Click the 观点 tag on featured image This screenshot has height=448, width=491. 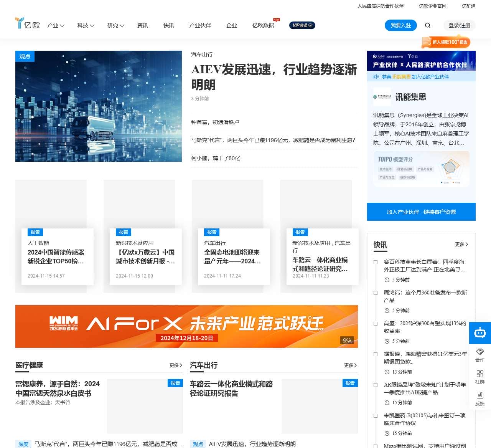25,56
